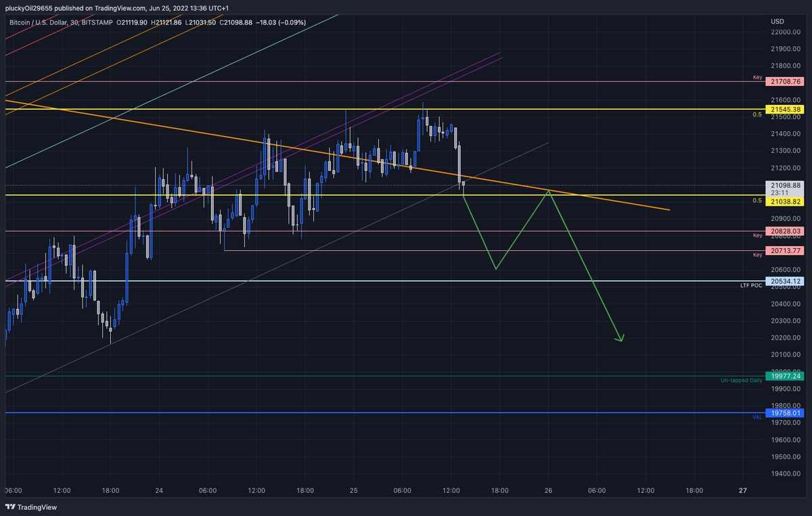Click the countdown timer 23:11

click(780, 192)
